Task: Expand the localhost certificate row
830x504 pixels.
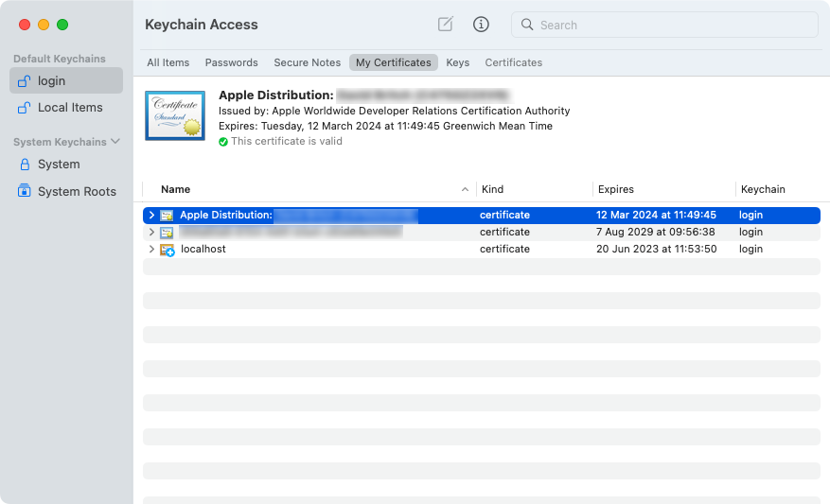Action: click(x=151, y=249)
